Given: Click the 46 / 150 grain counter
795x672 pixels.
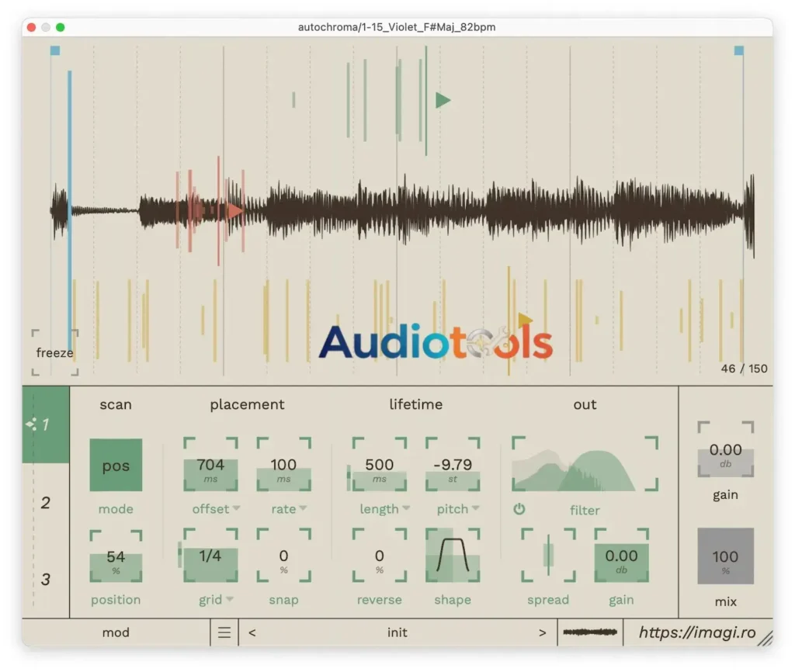Looking at the screenshot, I should [x=744, y=369].
